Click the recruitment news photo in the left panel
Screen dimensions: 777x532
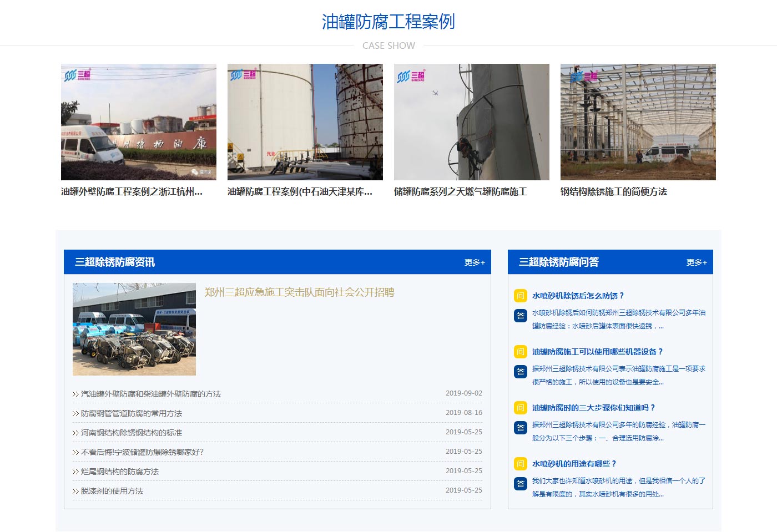[134, 329]
